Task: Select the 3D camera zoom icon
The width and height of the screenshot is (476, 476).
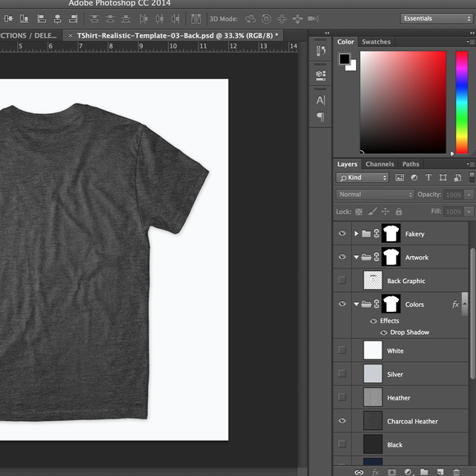Action: pyautogui.click(x=314, y=19)
